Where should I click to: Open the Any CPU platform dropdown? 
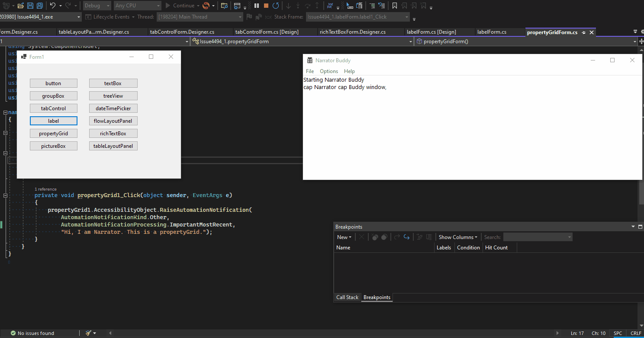click(158, 5)
